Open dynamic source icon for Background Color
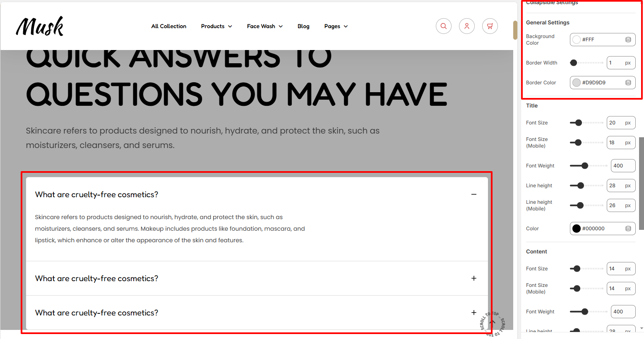The height and width of the screenshot is (339, 644). click(628, 40)
